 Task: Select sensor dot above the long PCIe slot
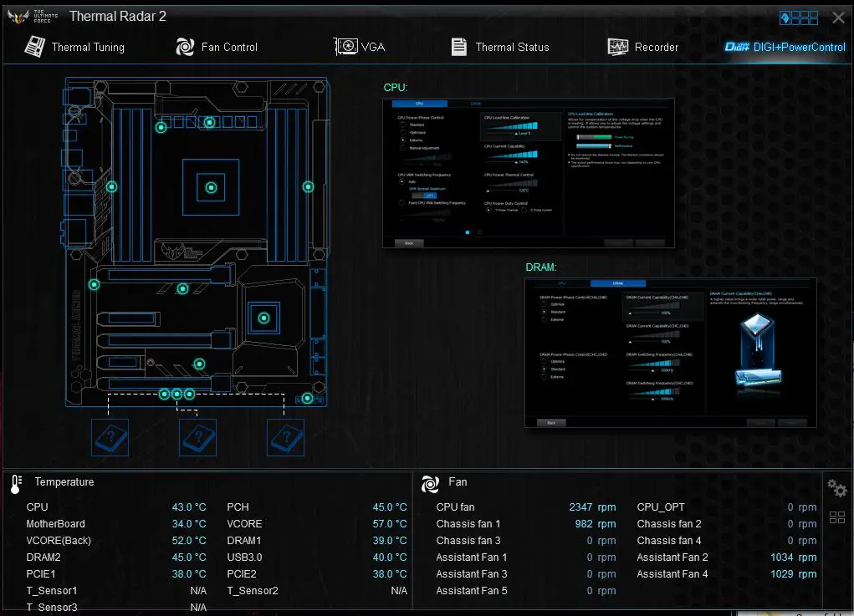[183, 289]
